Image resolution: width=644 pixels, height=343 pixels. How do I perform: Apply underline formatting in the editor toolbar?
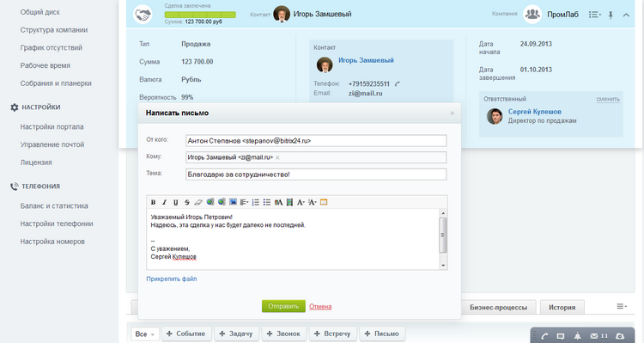pos(176,202)
